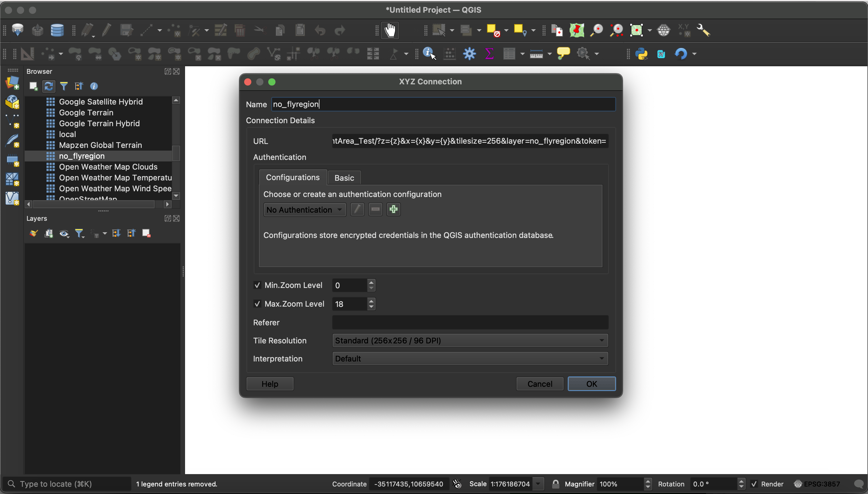868x494 pixels.
Task: Open the Python Console icon
Action: (641, 54)
